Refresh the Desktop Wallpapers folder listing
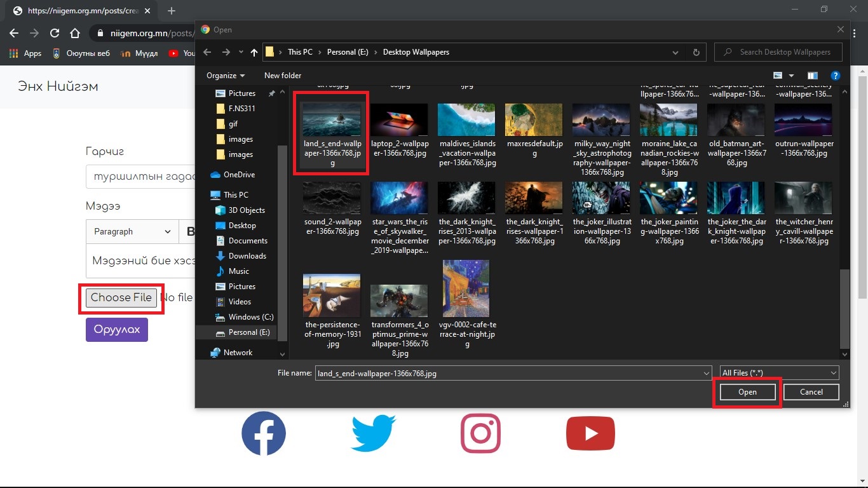The image size is (868, 488). point(696,52)
